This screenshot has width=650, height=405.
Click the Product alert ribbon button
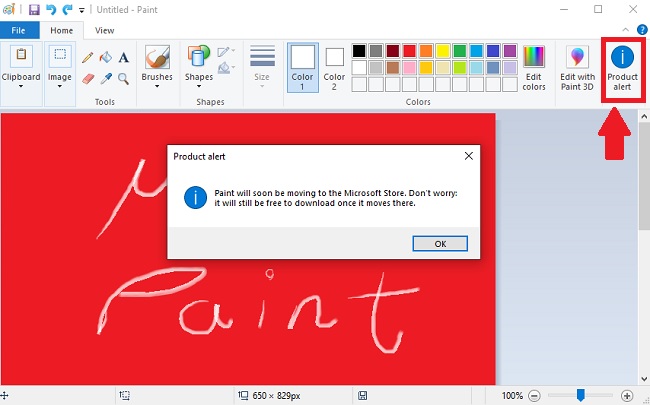tap(622, 69)
